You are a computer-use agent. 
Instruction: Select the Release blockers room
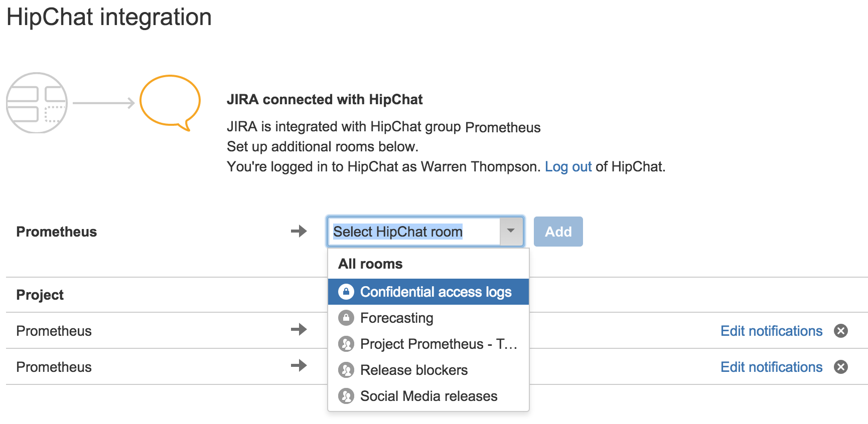click(428, 370)
